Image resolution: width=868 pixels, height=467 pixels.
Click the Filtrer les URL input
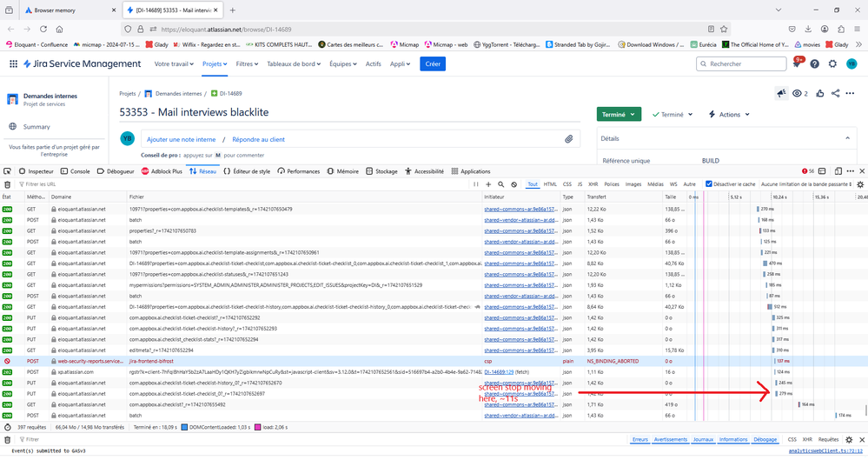243,184
